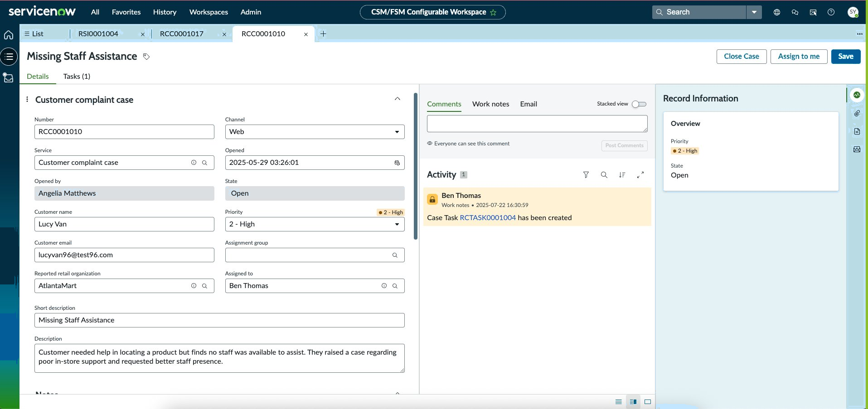
Task: Show the Service field info icon
Action: point(194,163)
